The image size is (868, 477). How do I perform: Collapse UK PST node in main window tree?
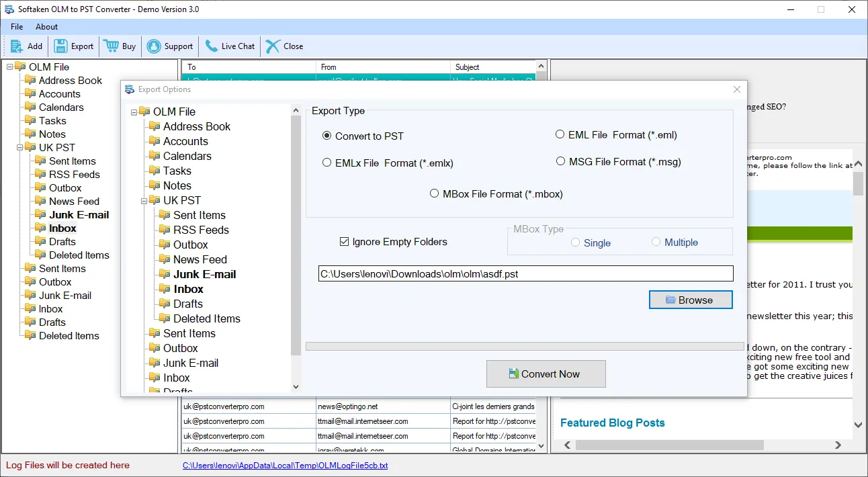pos(20,148)
